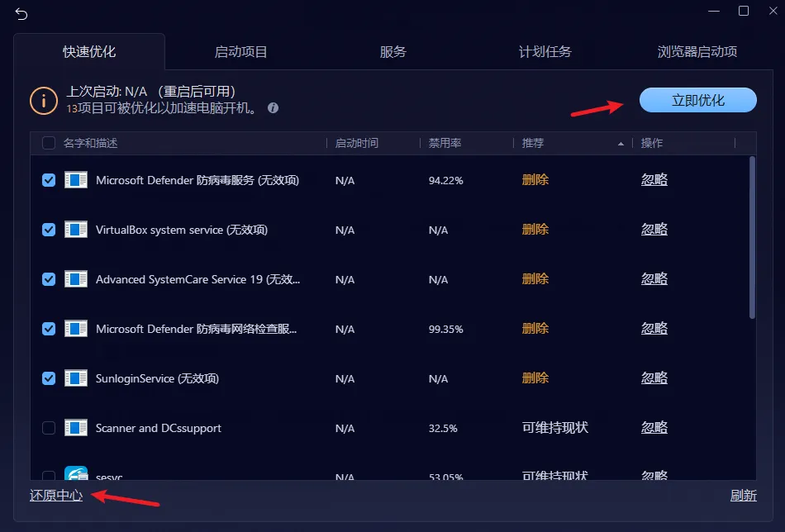The image size is (785, 532).
Task: Minimize the window
Action: 714,11
